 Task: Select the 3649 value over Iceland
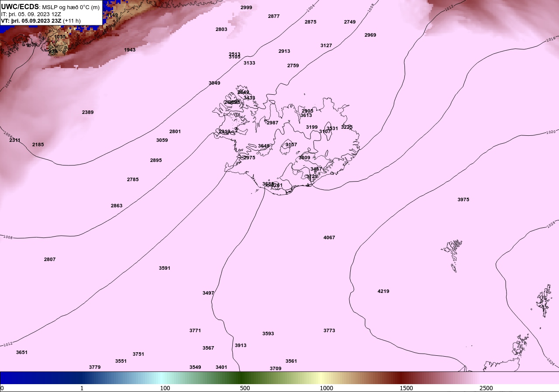point(264,146)
